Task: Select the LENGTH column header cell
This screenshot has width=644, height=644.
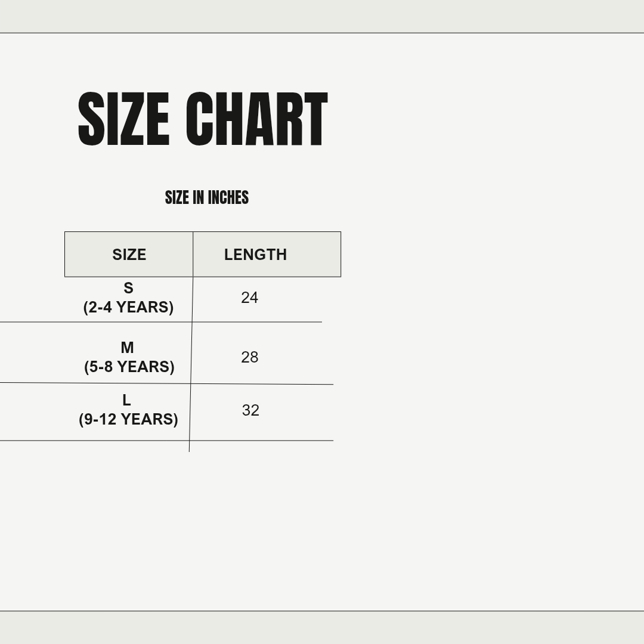Action: [x=267, y=255]
